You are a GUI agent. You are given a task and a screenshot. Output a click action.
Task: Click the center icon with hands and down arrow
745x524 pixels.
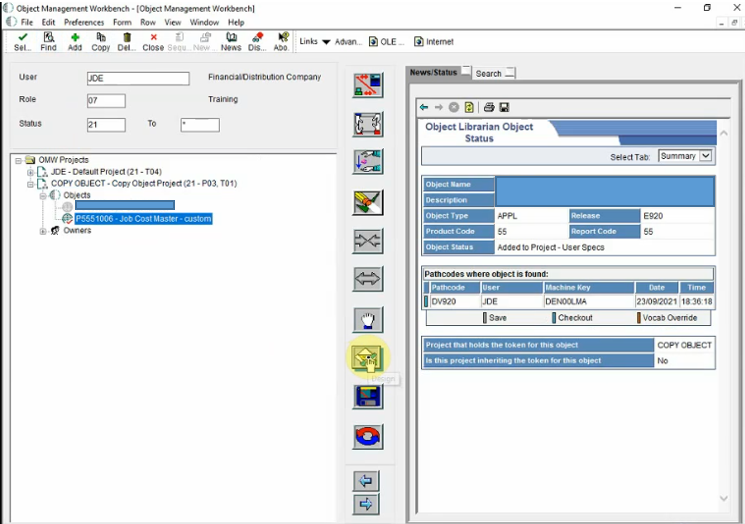point(368,162)
